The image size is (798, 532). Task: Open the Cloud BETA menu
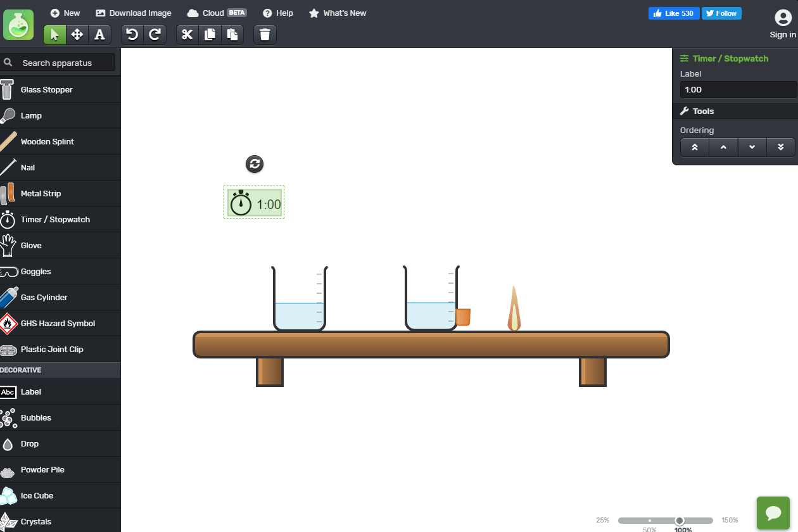(x=217, y=13)
